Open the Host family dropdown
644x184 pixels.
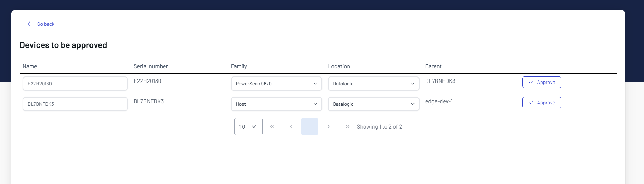(276, 104)
